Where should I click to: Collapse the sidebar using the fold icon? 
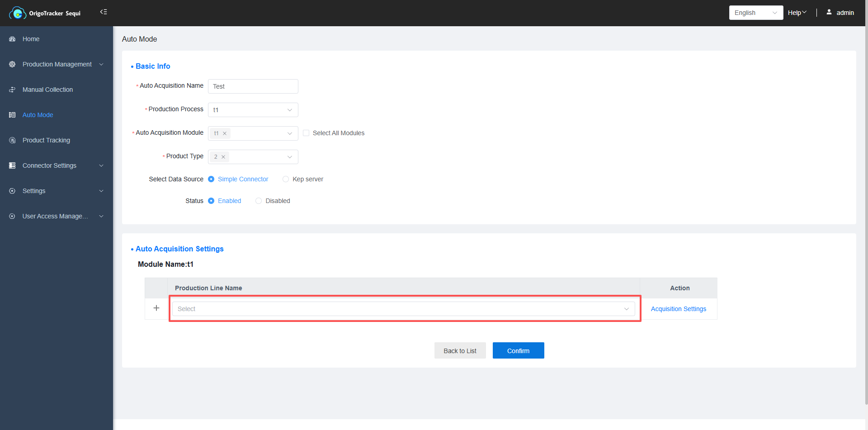pos(104,12)
